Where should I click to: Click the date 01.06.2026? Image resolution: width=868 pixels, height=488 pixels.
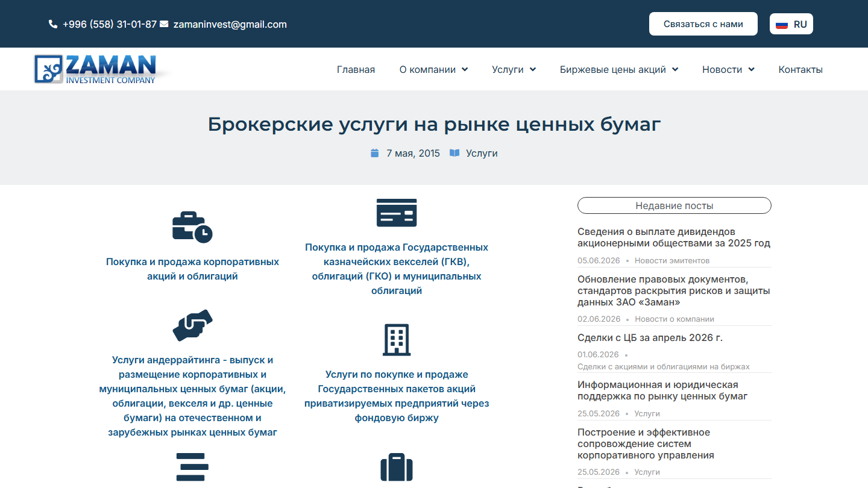click(x=598, y=354)
